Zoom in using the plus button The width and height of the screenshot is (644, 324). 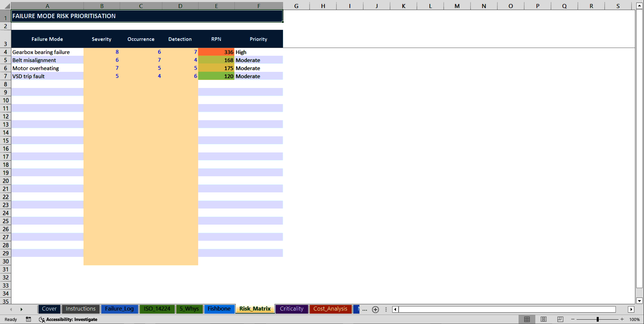pyautogui.click(x=622, y=319)
